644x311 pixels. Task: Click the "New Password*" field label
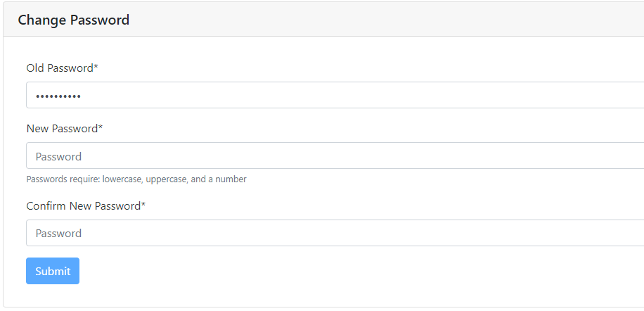[62, 129]
